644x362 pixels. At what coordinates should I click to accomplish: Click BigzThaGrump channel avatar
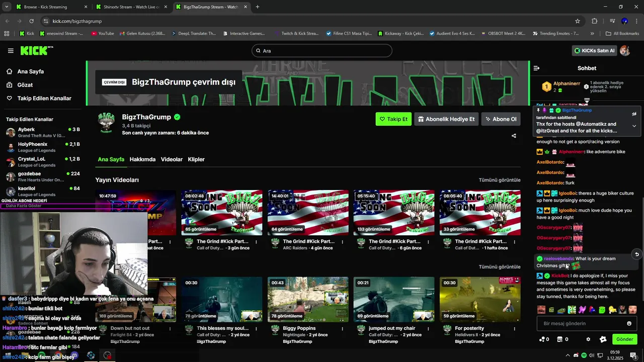pyautogui.click(x=106, y=123)
